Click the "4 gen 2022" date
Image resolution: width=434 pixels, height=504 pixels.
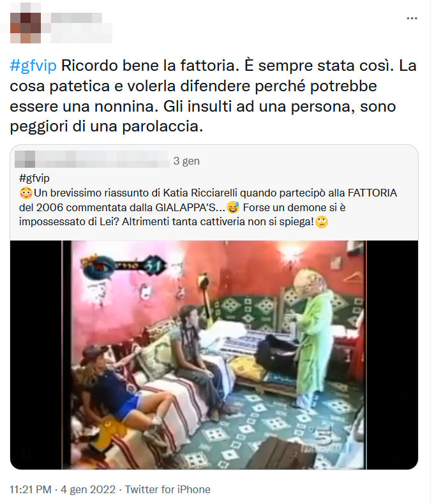(88, 489)
